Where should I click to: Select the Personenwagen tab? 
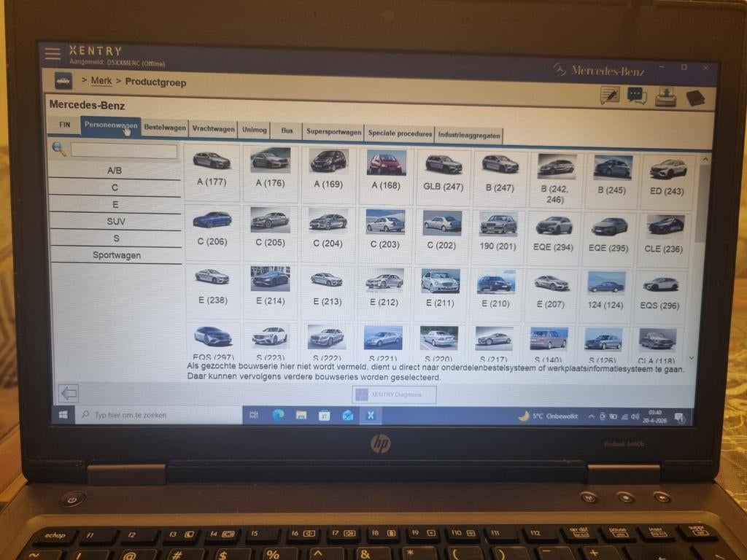(x=111, y=126)
